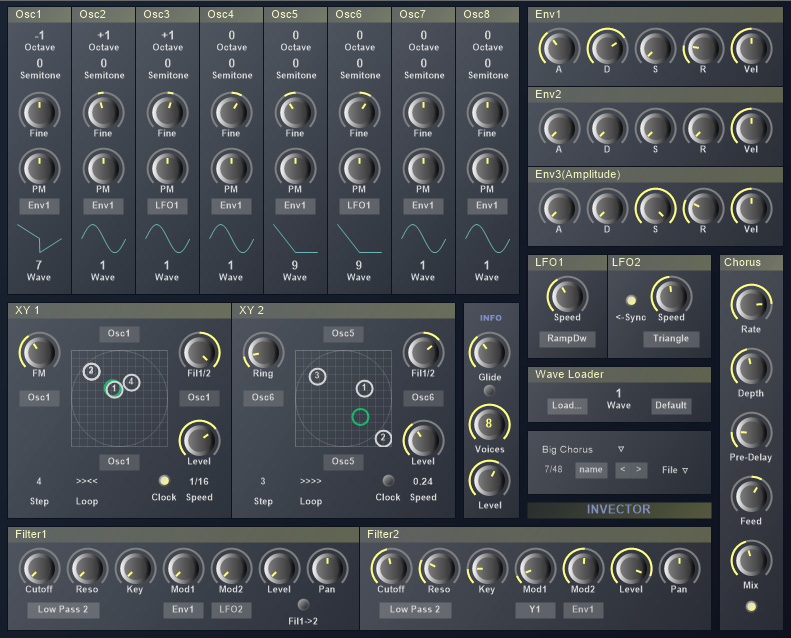Image resolution: width=791 pixels, height=638 pixels.
Task: Enable the Fil1->2 routing LED
Action: click(x=303, y=604)
